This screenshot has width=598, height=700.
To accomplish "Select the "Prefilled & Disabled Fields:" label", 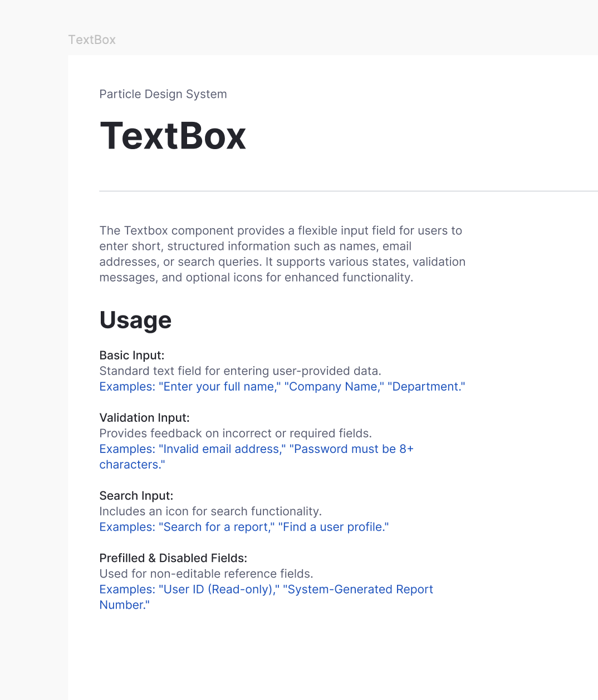I will point(173,558).
